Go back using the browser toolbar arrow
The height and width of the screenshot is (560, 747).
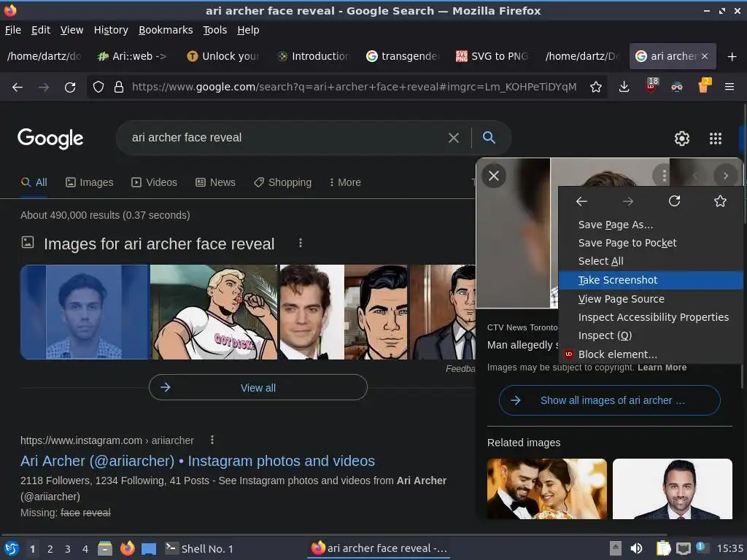18,87
